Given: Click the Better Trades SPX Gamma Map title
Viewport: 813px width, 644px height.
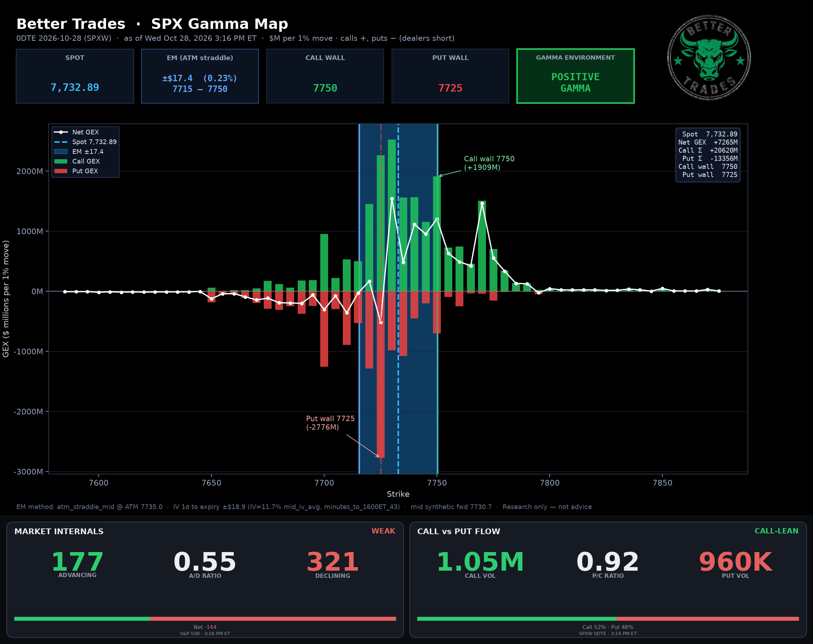Looking at the screenshot, I should pos(152,24).
